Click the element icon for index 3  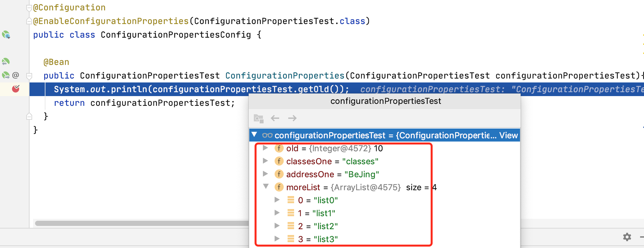[291, 239]
